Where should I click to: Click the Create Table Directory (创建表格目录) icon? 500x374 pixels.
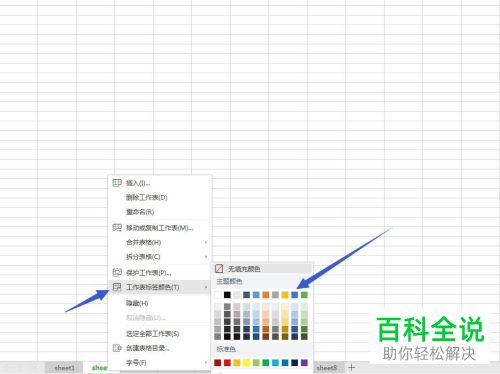117,348
